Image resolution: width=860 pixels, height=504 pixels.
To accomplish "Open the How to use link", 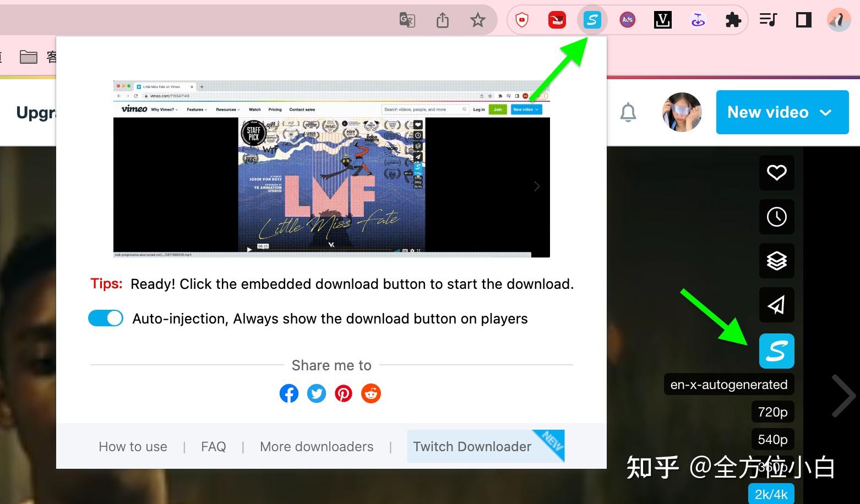I will 133,447.
